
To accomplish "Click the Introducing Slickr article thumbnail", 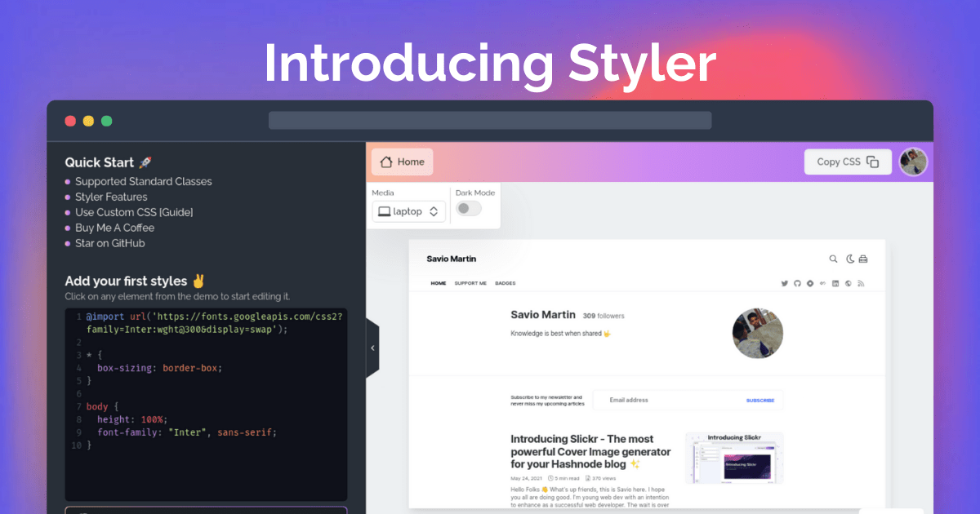I will pyautogui.click(x=733, y=459).
